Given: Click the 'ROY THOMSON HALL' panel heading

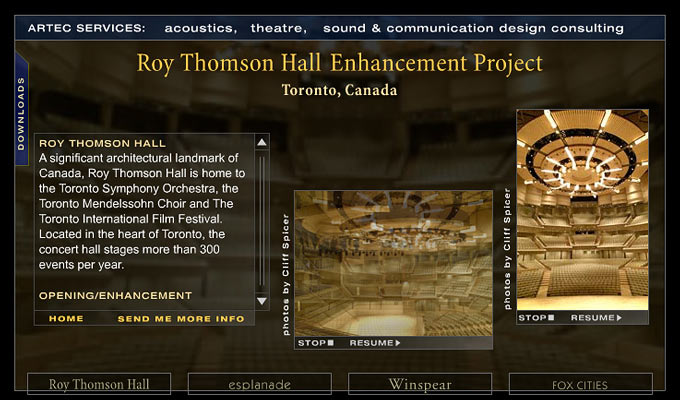Looking at the screenshot, I should tap(102, 143).
